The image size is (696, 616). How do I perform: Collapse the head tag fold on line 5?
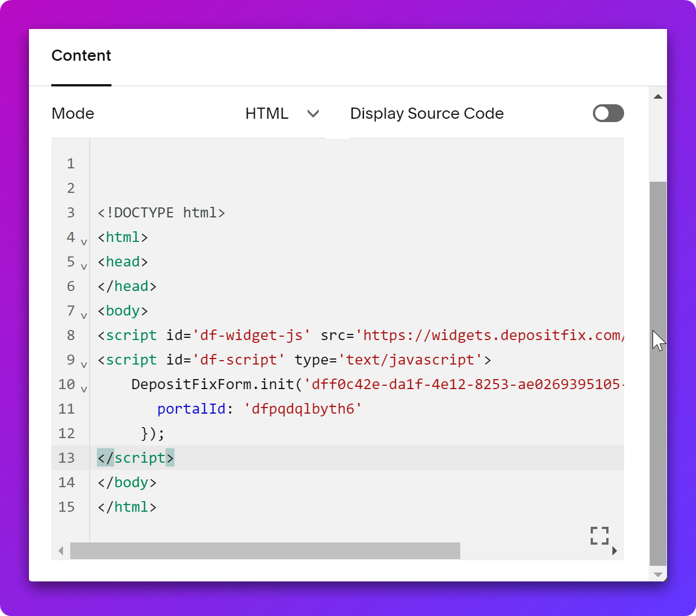84,266
